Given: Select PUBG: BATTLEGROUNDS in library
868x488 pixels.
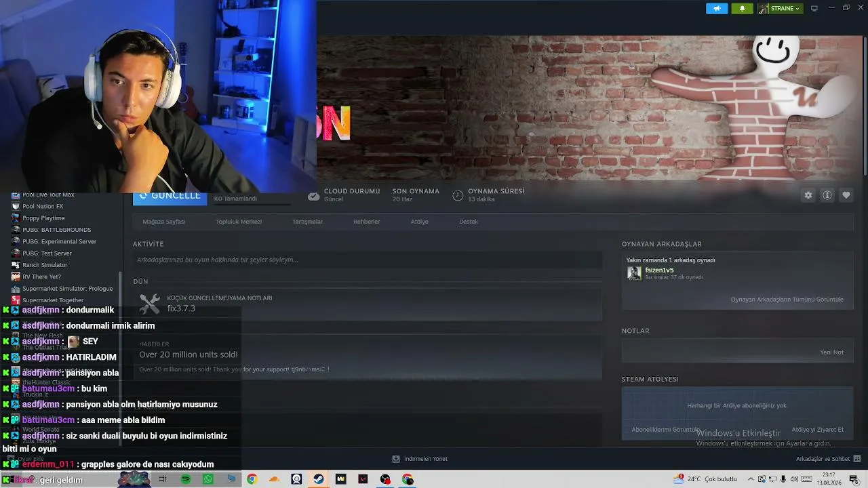Looking at the screenshot, I should tap(56, 230).
